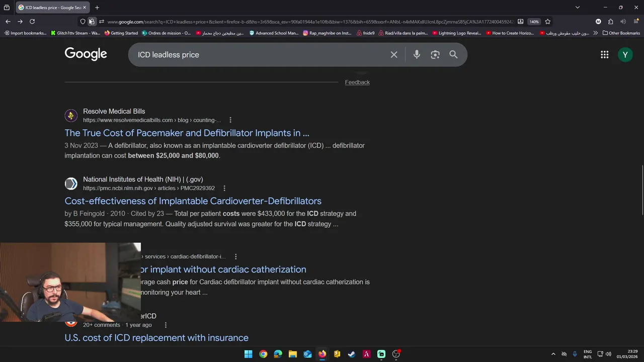This screenshot has width=644, height=362.
Task: Reload the current page
Action: click(x=32, y=22)
